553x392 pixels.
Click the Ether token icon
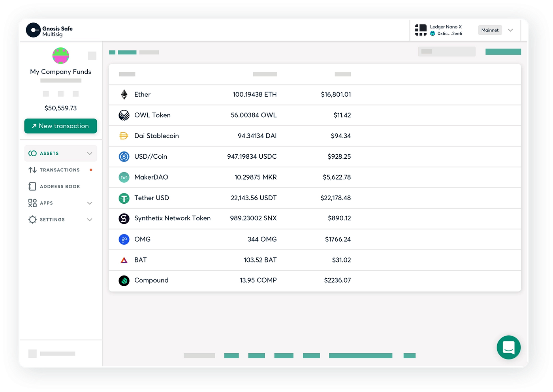(x=124, y=94)
